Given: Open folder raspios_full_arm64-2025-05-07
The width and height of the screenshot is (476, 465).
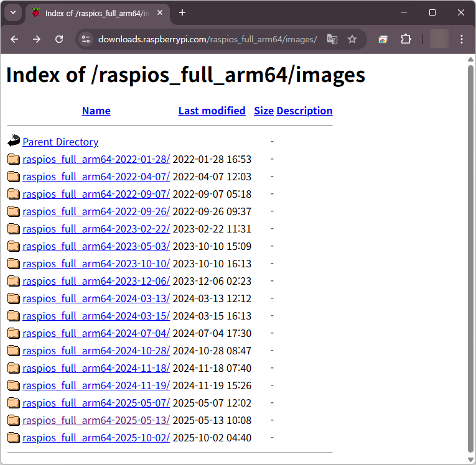Looking at the screenshot, I should pos(96,403).
